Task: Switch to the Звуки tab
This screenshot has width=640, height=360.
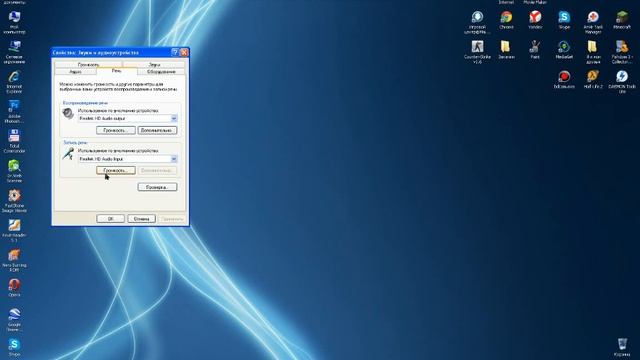Action: point(154,64)
